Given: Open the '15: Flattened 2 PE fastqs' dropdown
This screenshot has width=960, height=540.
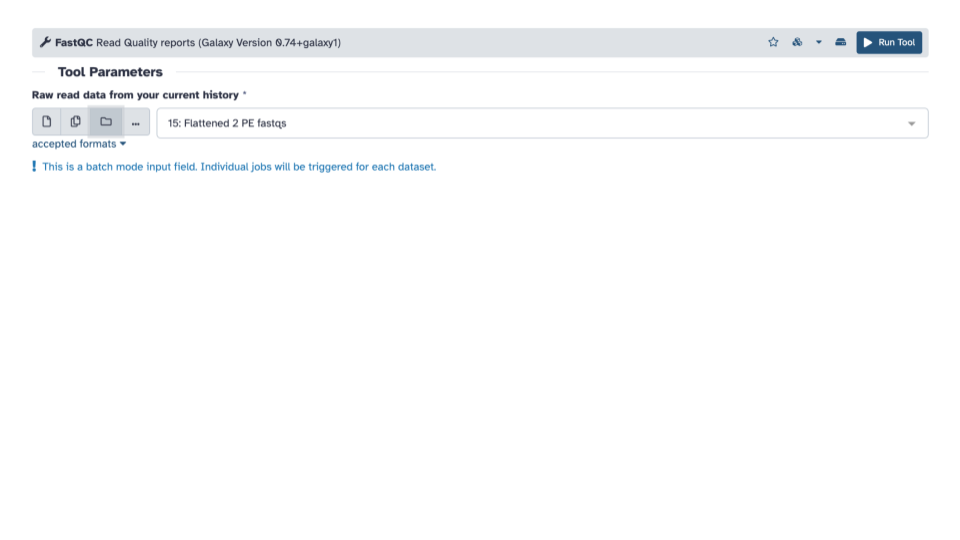Looking at the screenshot, I should [x=542, y=123].
